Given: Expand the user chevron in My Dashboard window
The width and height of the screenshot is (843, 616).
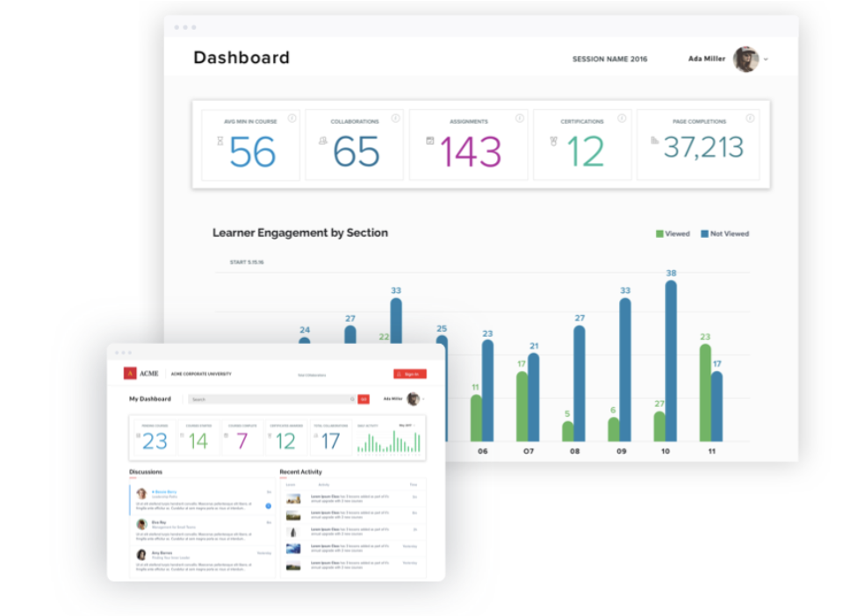Looking at the screenshot, I should [423, 399].
